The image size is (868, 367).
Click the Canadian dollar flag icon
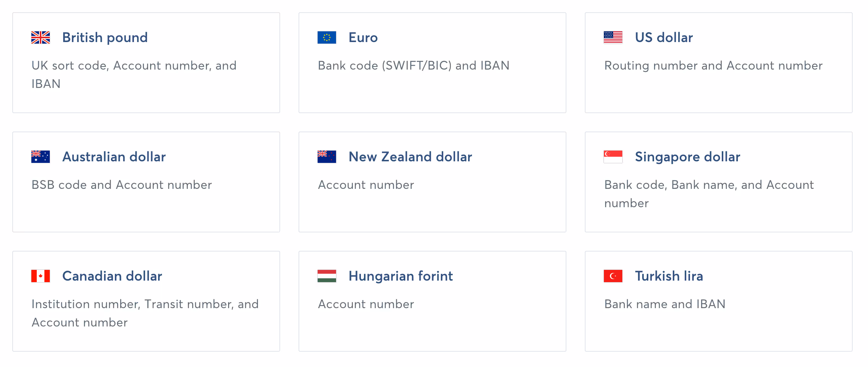point(40,276)
